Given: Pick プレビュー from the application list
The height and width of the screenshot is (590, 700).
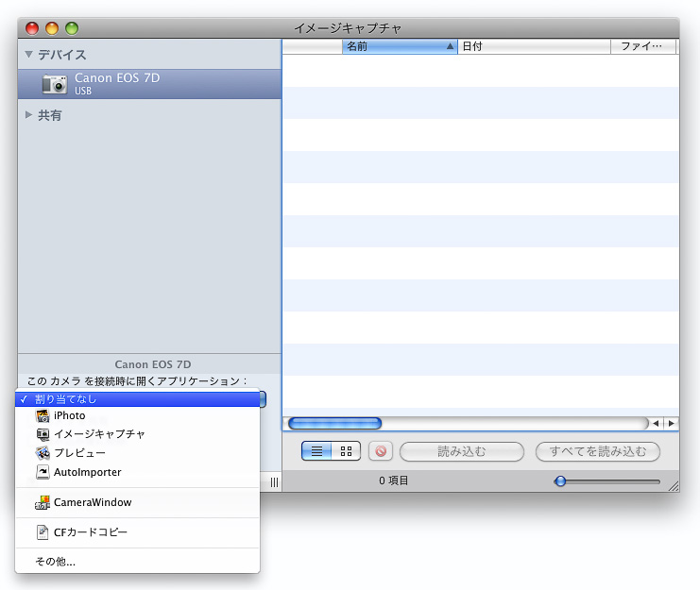Looking at the screenshot, I should click(x=79, y=453).
